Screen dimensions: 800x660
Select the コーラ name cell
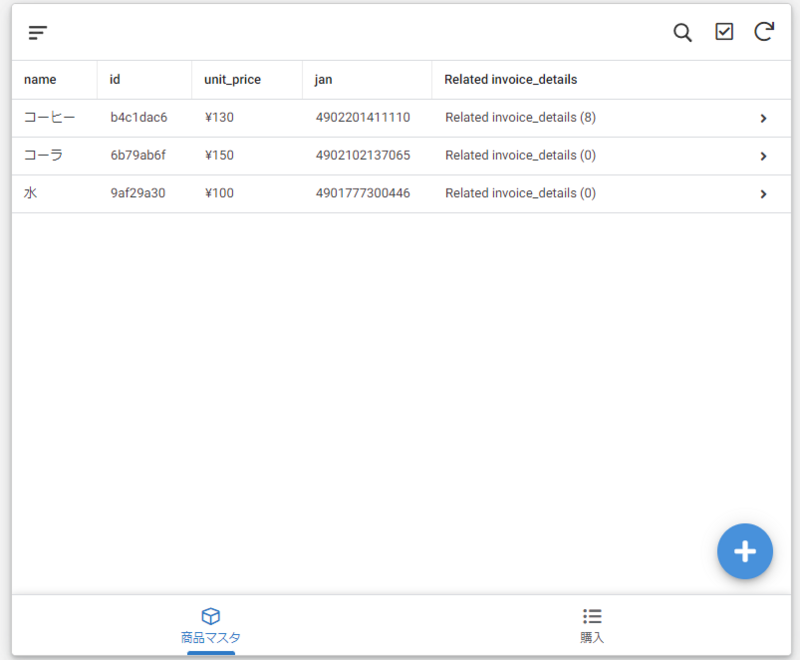tap(43, 155)
